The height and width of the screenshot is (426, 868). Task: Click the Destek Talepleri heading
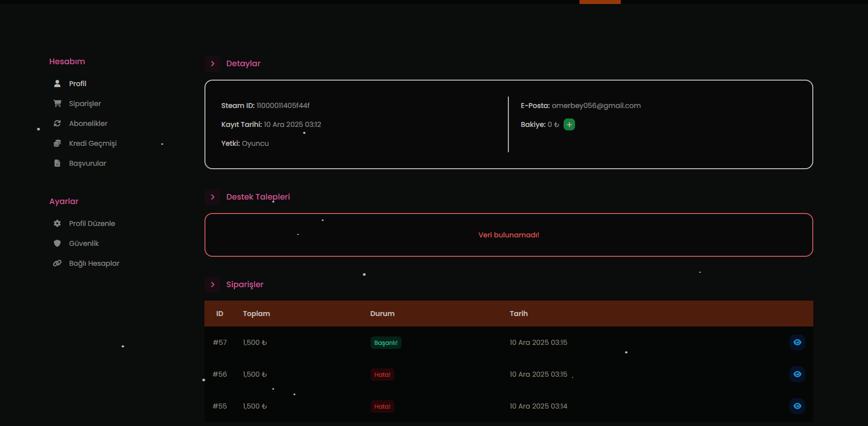point(258,197)
